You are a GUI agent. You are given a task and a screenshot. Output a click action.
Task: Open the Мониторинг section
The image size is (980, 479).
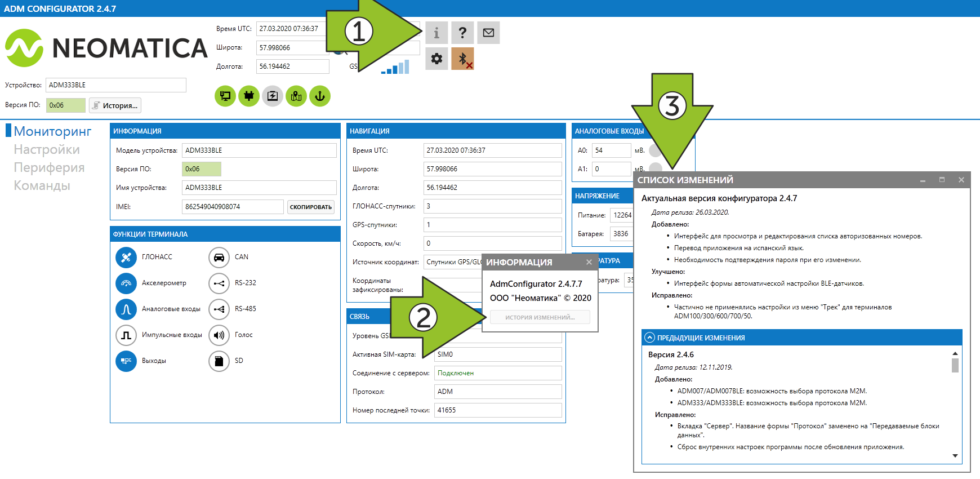52,131
